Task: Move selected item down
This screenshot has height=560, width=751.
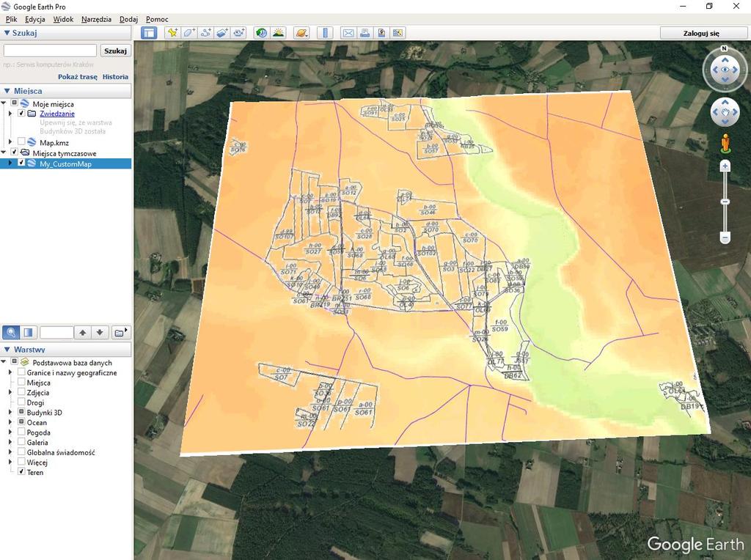Action: click(x=100, y=332)
